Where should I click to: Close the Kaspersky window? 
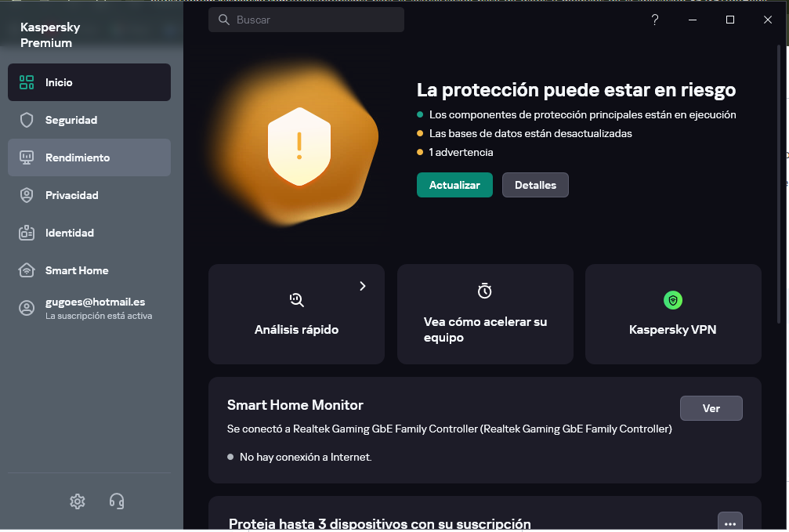(x=767, y=20)
